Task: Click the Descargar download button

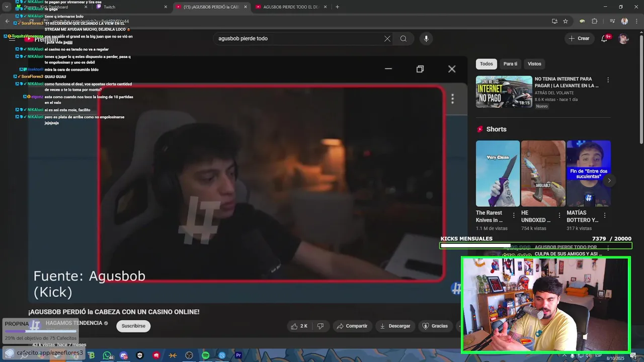Action: 395,326
